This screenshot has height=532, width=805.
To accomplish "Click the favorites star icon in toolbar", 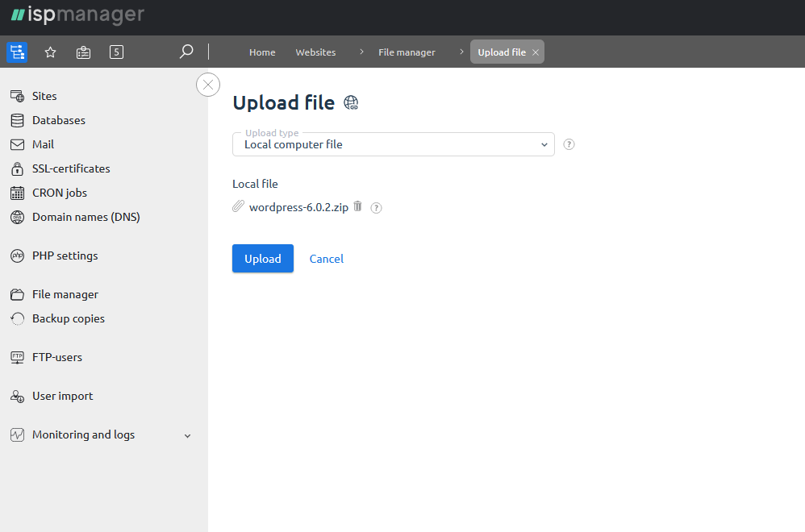I will pos(50,52).
